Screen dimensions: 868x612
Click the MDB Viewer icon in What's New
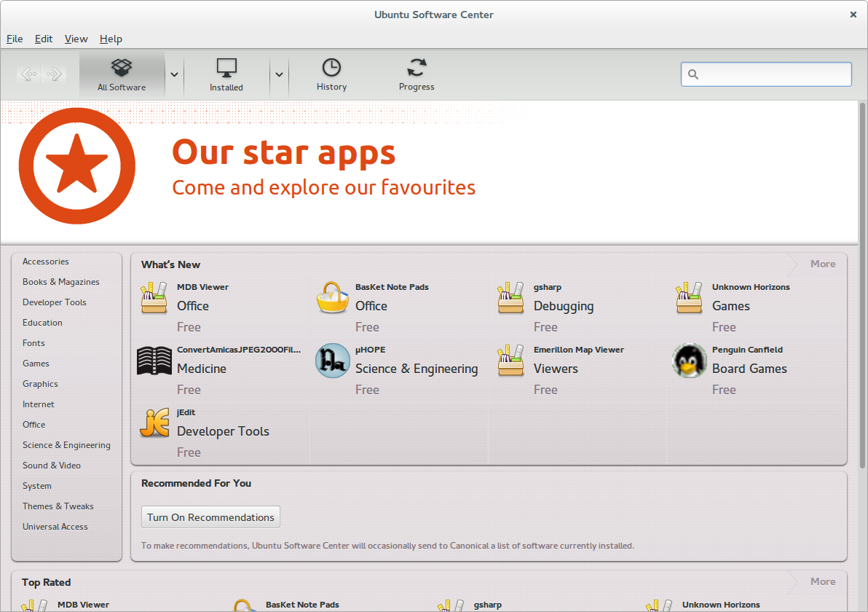[154, 297]
